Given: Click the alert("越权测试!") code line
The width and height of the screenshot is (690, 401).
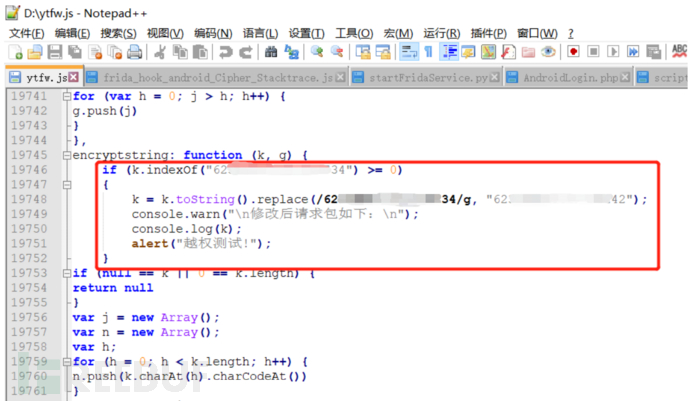Looking at the screenshot, I should [202, 243].
